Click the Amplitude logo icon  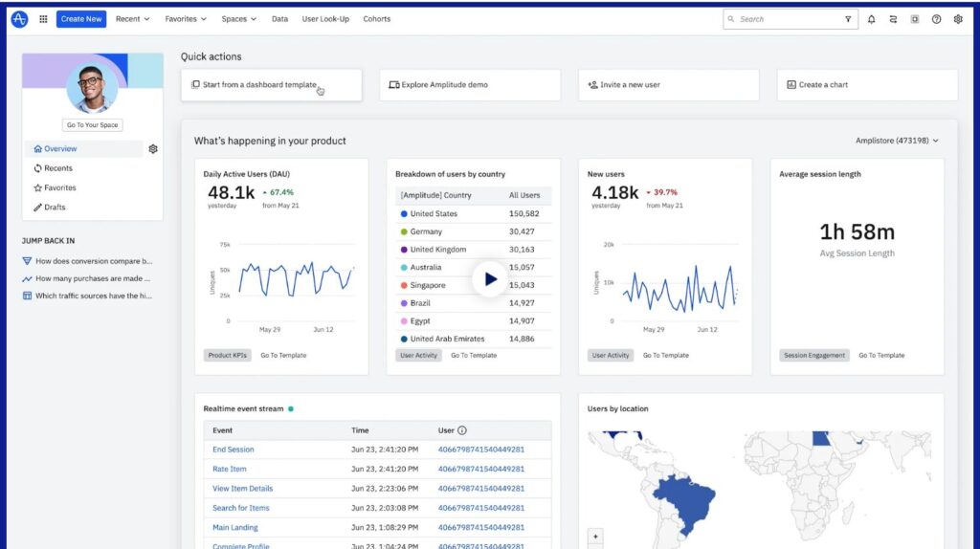click(19, 19)
